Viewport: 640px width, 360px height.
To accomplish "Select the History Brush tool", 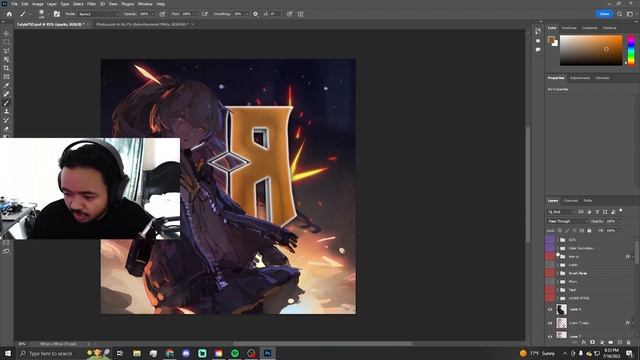I will (6, 120).
